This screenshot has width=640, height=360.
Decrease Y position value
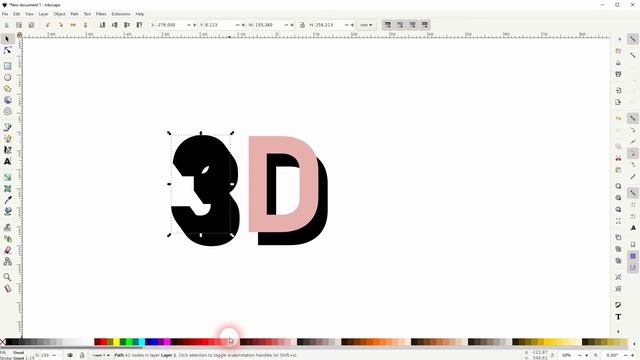pyautogui.click(x=238, y=25)
